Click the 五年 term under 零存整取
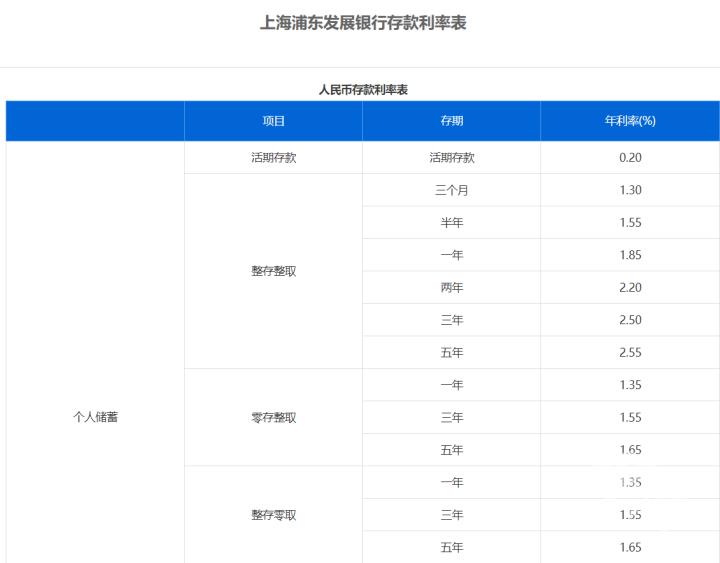The width and height of the screenshot is (720, 563). point(451,450)
